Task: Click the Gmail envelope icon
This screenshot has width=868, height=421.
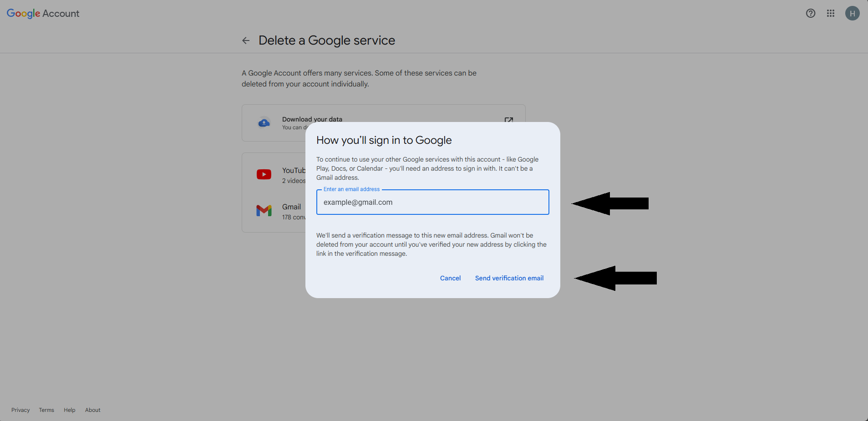Action: point(264,210)
